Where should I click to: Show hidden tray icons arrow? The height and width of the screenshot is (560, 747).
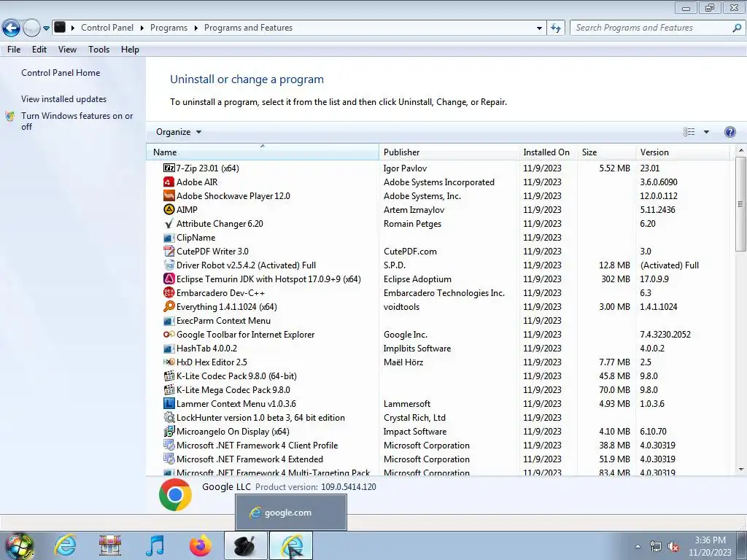[638, 547]
